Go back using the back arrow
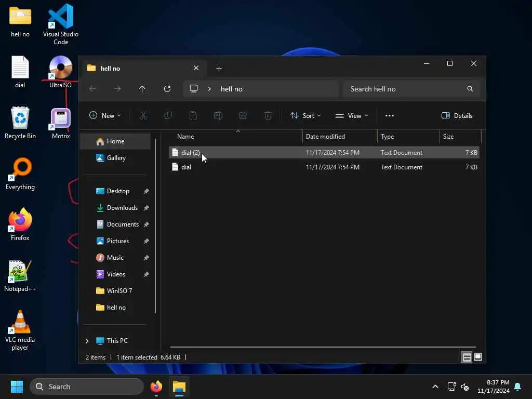Viewport: 532px width, 399px height. [92, 89]
